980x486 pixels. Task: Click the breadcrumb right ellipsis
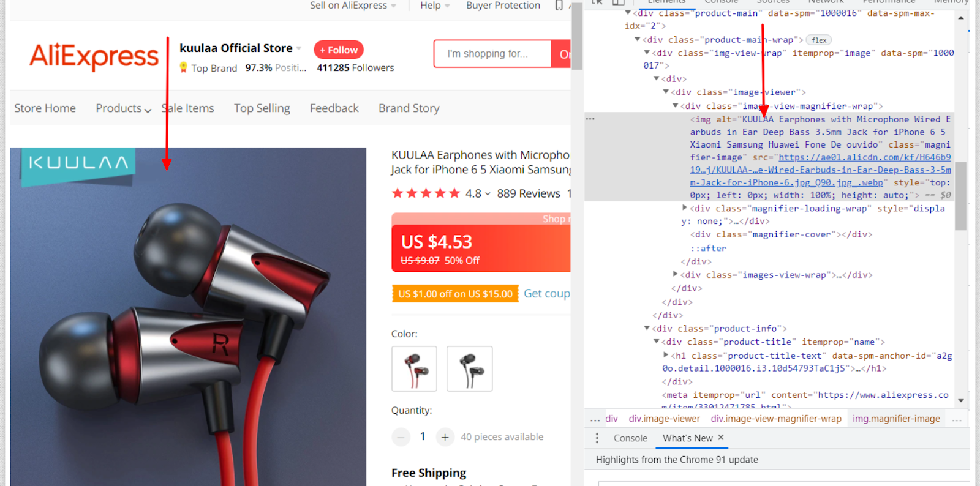click(x=957, y=419)
